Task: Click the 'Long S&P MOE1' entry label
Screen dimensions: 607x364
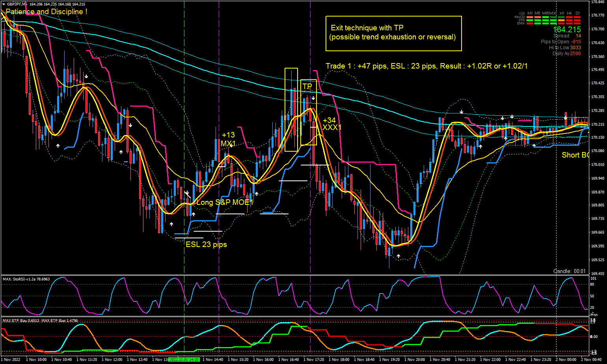Action: click(x=224, y=202)
